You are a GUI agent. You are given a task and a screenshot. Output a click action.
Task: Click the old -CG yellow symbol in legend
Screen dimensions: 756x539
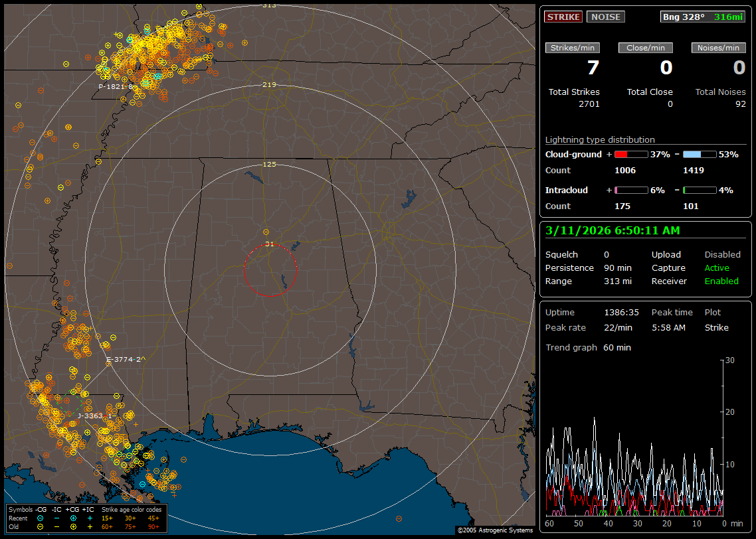[41, 526]
